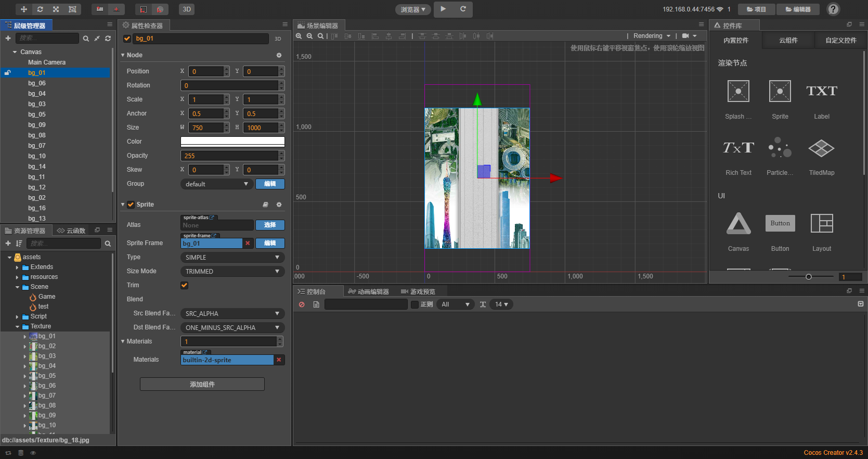
Task: Disable the Sprite component checkbox
Action: (131, 205)
